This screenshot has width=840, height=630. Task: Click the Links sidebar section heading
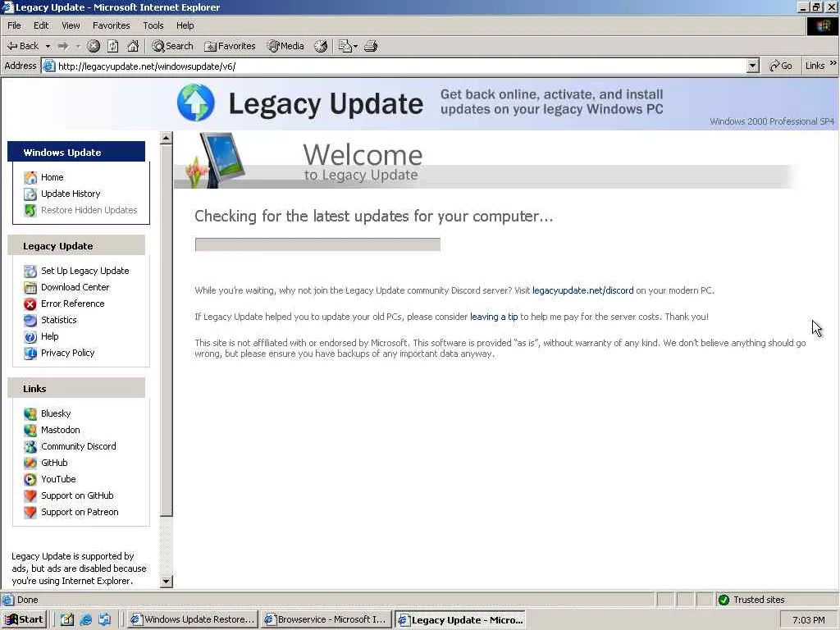pos(76,388)
